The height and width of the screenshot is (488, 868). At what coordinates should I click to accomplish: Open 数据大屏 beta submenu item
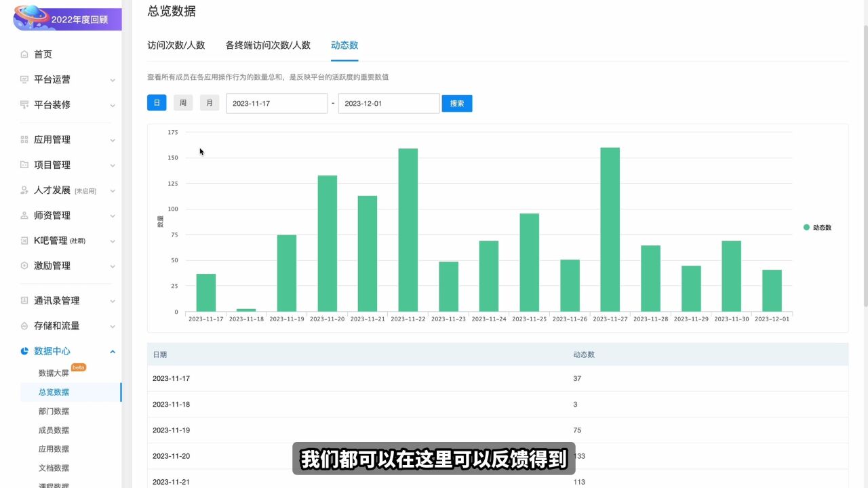tap(54, 373)
